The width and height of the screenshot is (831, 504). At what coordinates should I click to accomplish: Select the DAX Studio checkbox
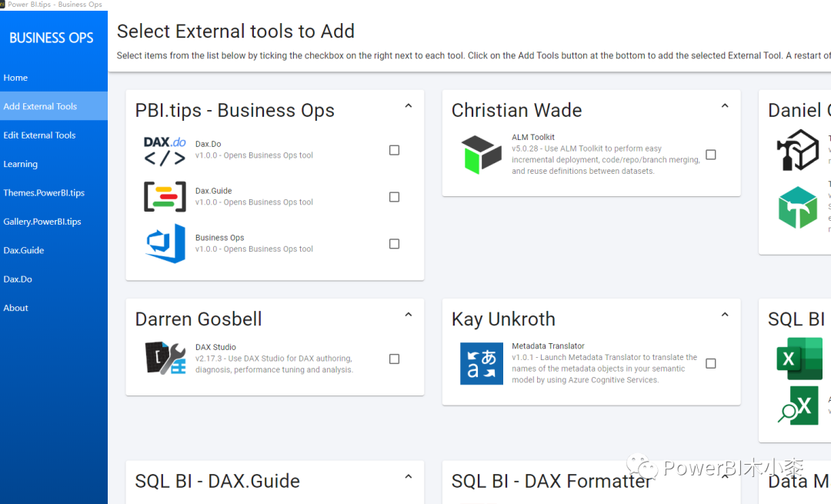[394, 359]
